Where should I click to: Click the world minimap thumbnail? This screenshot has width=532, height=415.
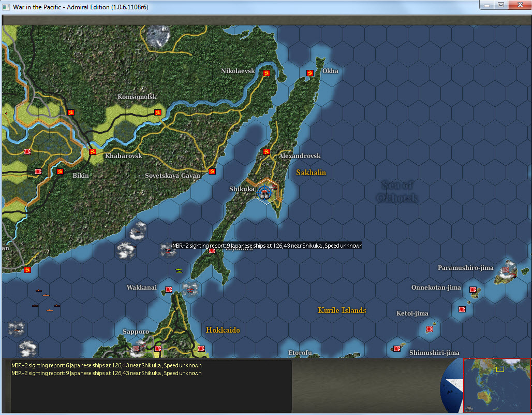click(x=497, y=385)
